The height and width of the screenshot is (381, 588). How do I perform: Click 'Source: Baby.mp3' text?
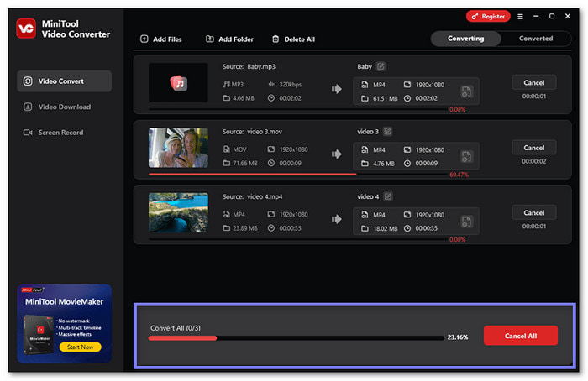point(249,66)
